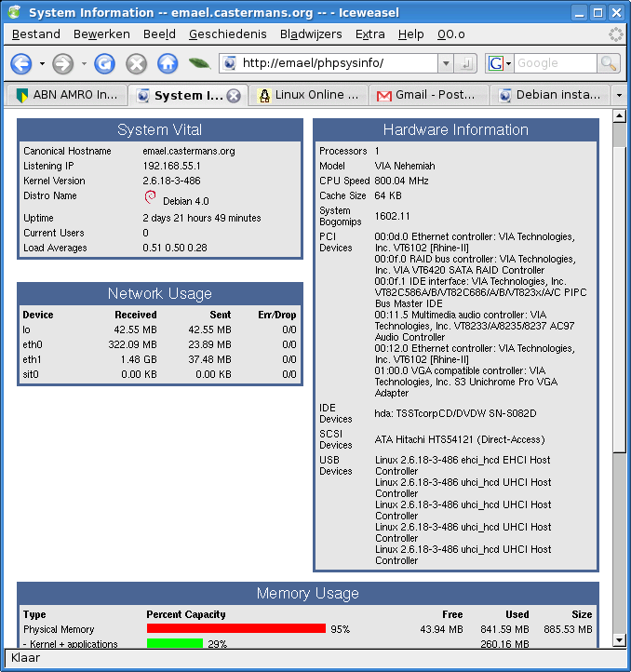The width and height of the screenshot is (631, 672).
Task: Switch to the Debian insta... tab
Action: [x=550, y=95]
